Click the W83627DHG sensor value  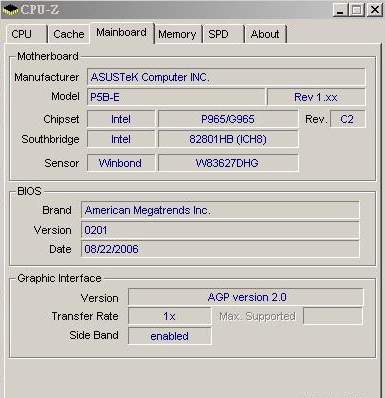228,163
